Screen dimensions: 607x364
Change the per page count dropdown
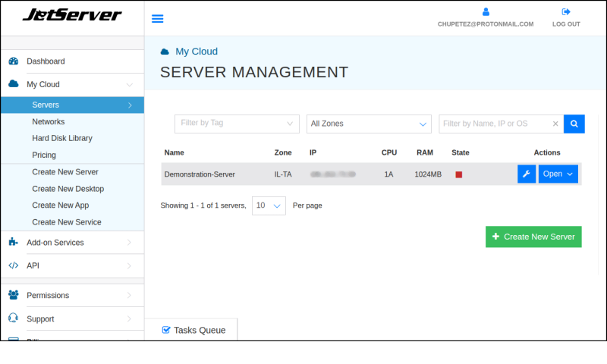click(269, 206)
